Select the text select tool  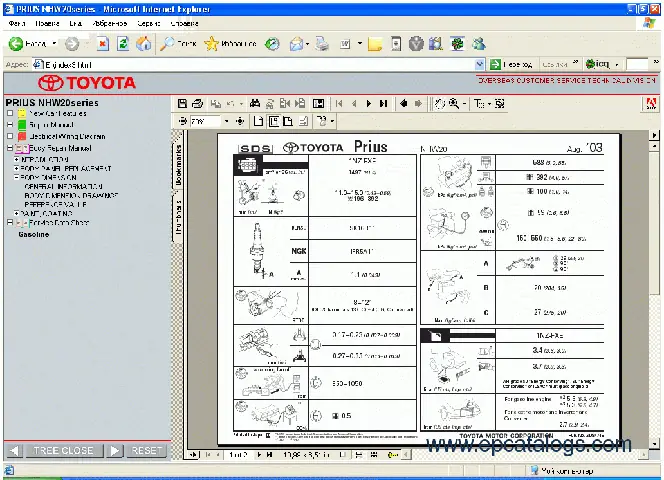point(479,103)
